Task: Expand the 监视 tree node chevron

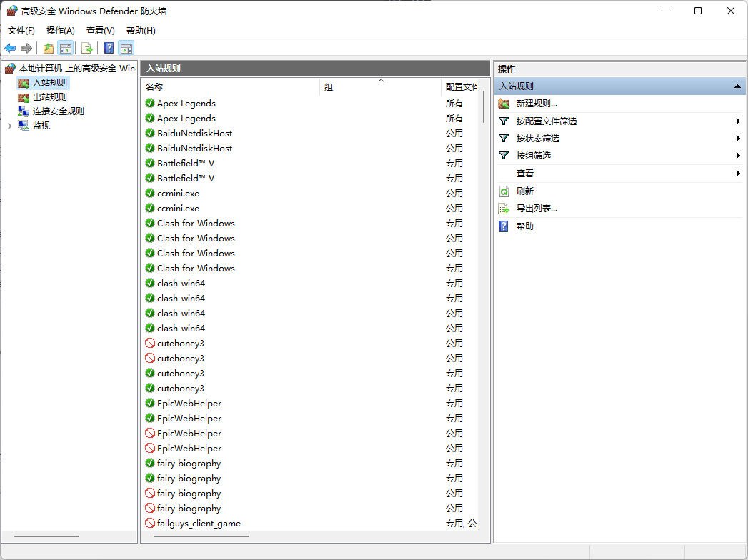Action: click(9, 126)
